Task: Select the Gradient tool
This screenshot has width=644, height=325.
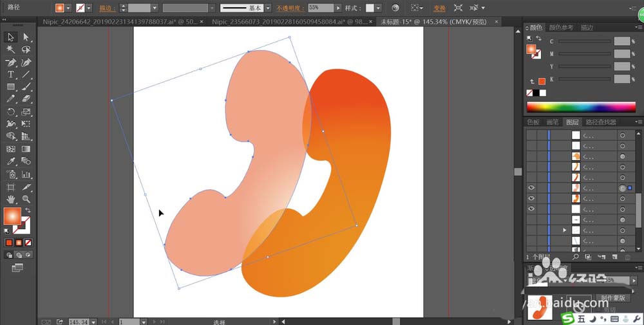Action: coord(26,149)
